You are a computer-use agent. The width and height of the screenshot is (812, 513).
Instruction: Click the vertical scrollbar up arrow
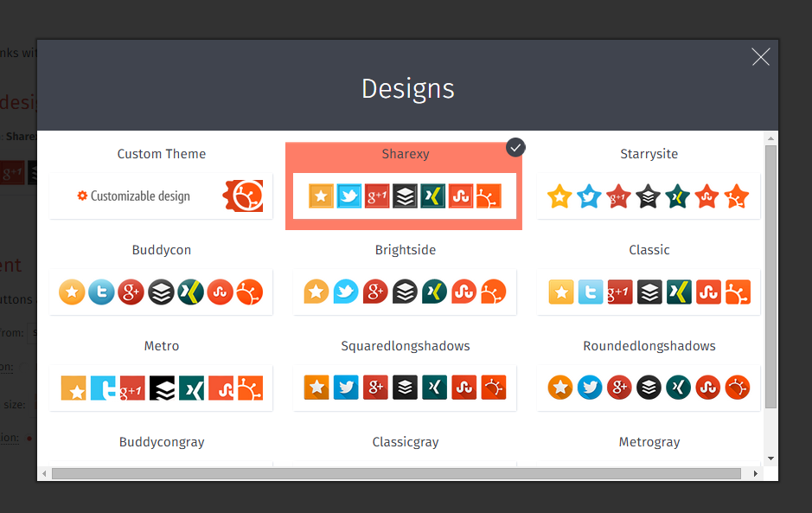coord(770,138)
